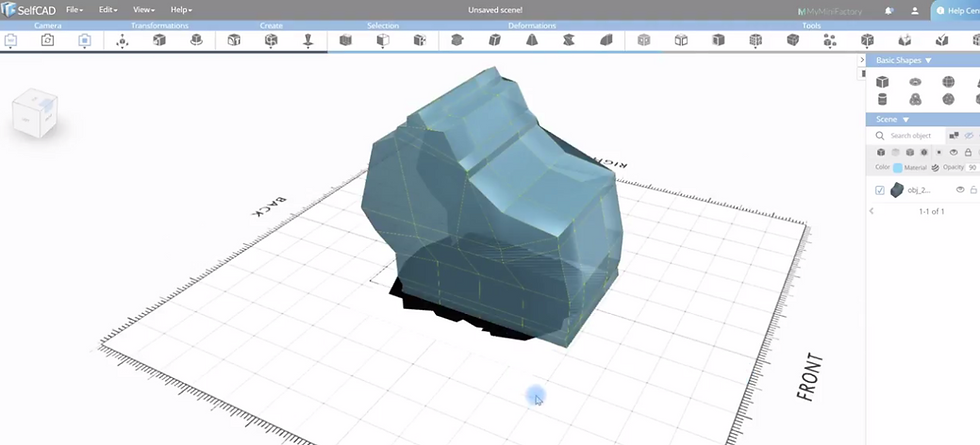Add a cylinder from Basic Shapes

coord(882,99)
